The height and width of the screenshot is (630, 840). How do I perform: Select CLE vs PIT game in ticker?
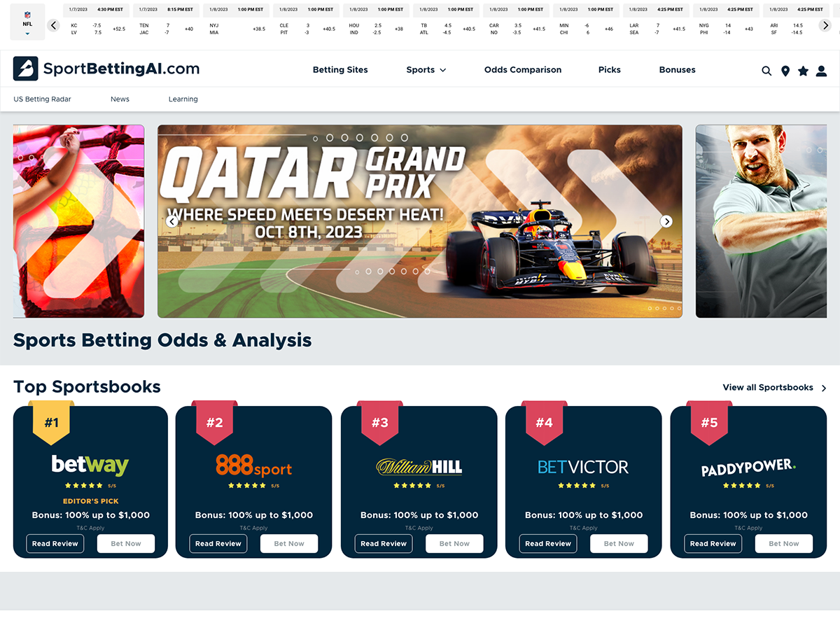306,22
